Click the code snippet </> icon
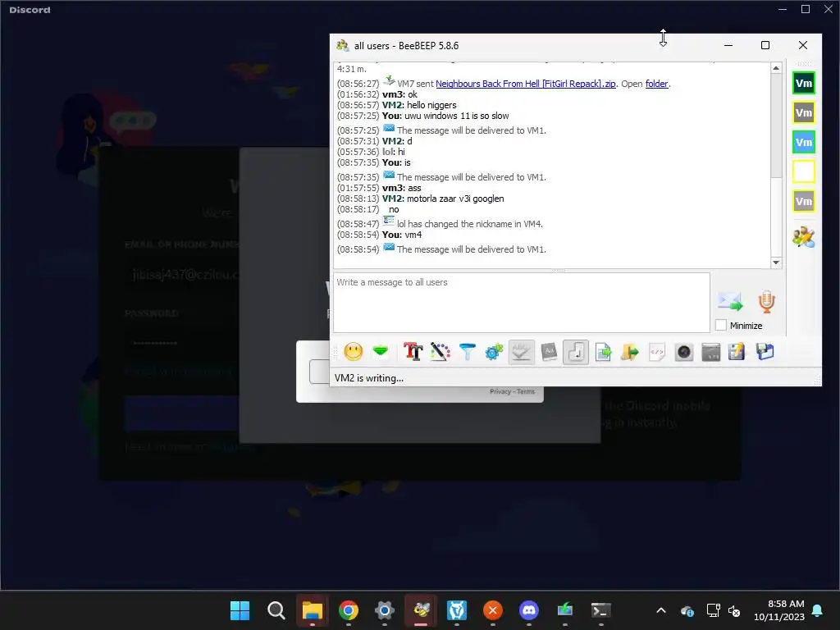The image size is (840, 630). pyautogui.click(x=657, y=352)
